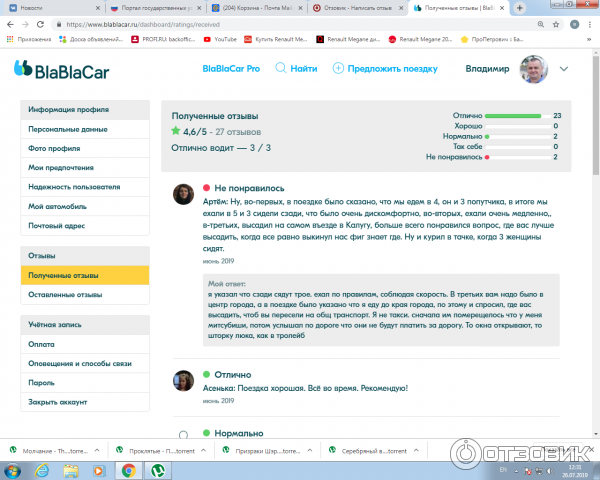This screenshot has height=480, width=600.
Task: Click Асенька's reviewer avatar
Action: click(183, 381)
